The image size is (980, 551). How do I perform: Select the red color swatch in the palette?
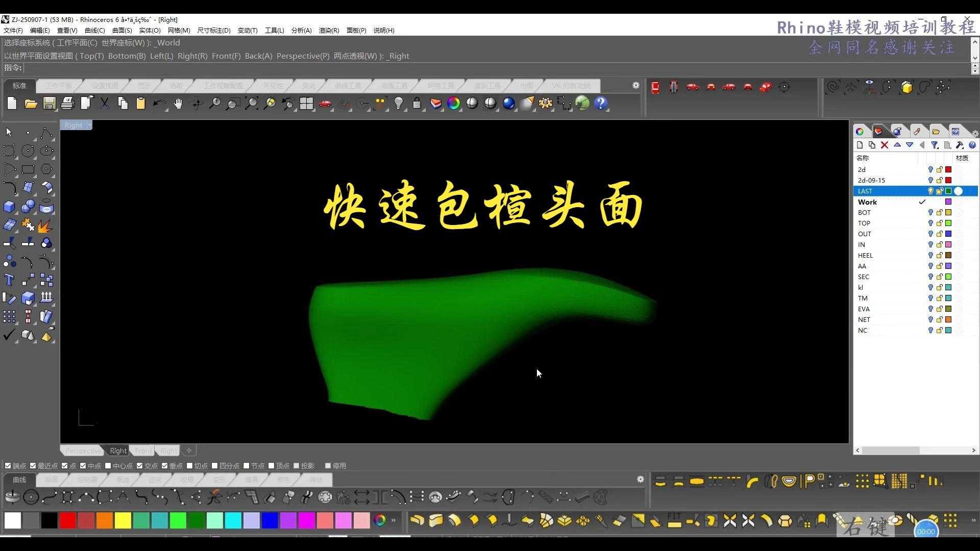[68, 520]
